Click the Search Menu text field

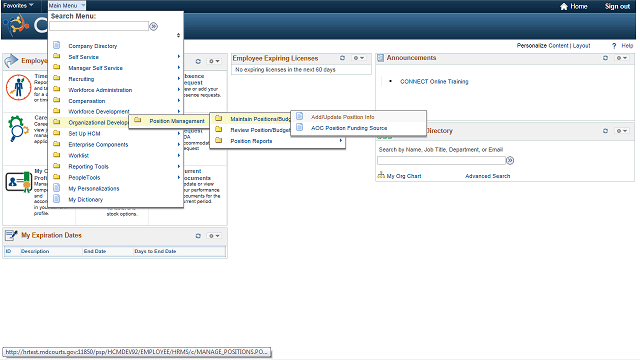coord(99,26)
